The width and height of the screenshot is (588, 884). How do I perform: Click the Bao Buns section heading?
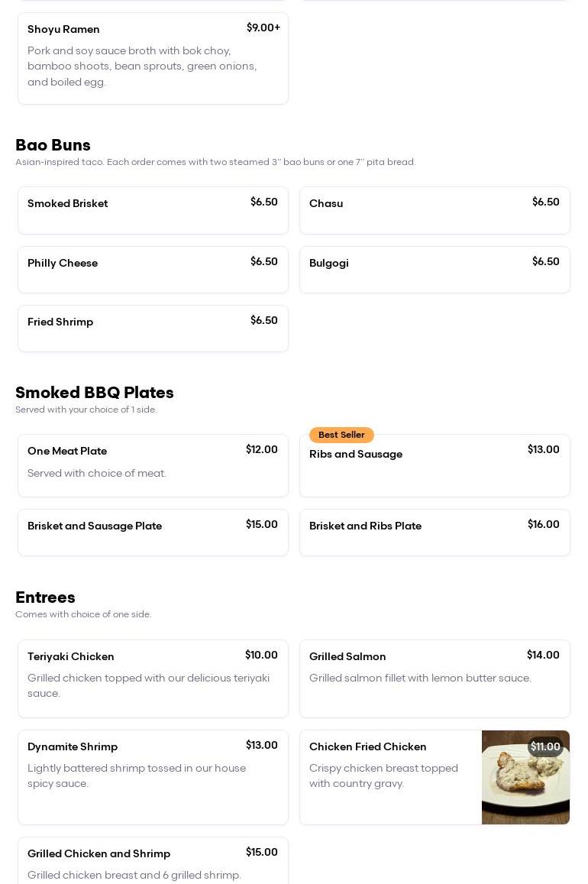pyautogui.click(x=53, y=145)
